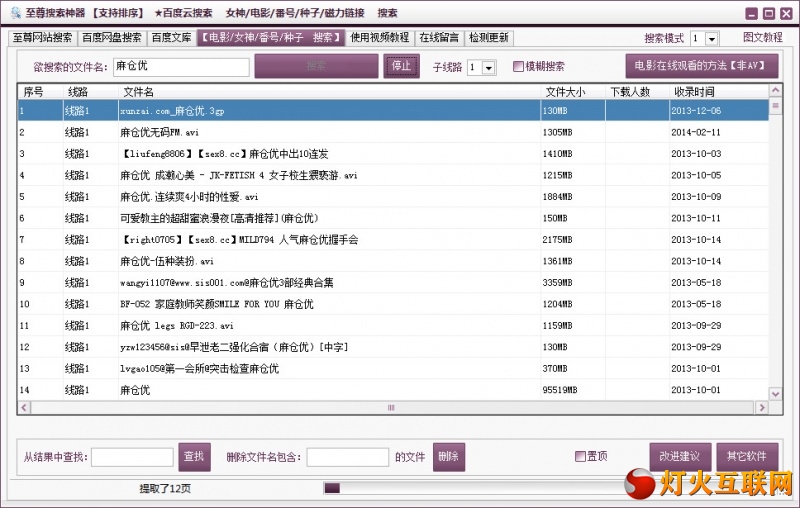The width and height of the screenshot is (800, 508).
Task: Enable the 模糊搜索 checkbox
Action: [x=518, y=67]
